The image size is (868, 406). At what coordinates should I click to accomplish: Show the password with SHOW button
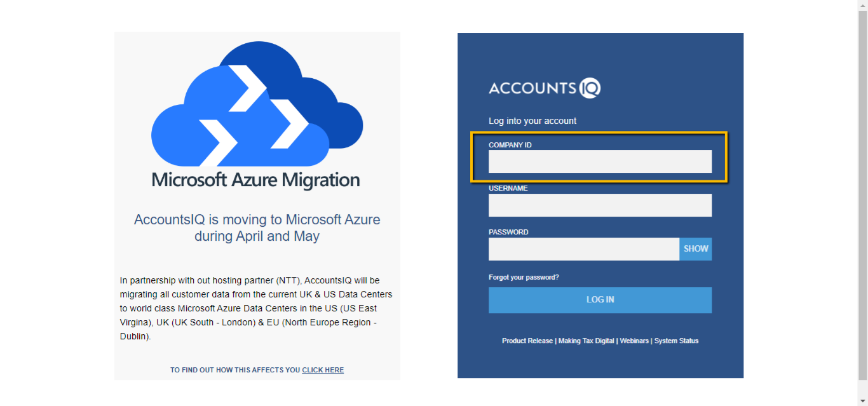(x=696, y=249)
